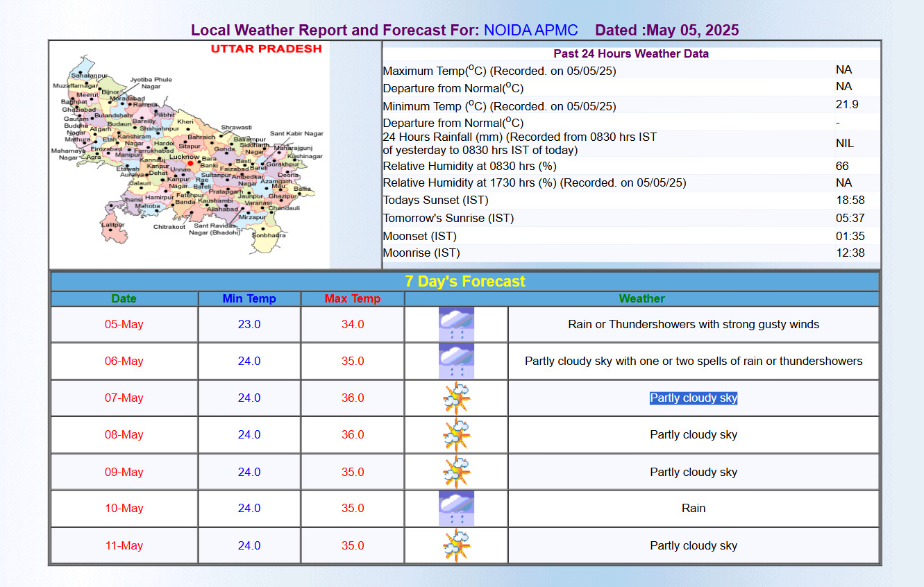Click the 7 Day's Forecast heading
The height and width of the screenshot is (587, 924).
point(464,282)
